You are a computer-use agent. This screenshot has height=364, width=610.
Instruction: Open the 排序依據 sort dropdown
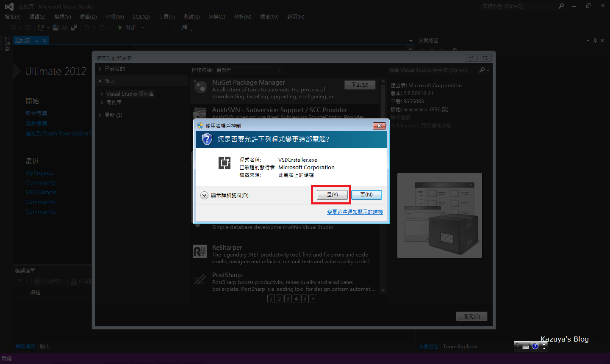click(x=249, y=70)
